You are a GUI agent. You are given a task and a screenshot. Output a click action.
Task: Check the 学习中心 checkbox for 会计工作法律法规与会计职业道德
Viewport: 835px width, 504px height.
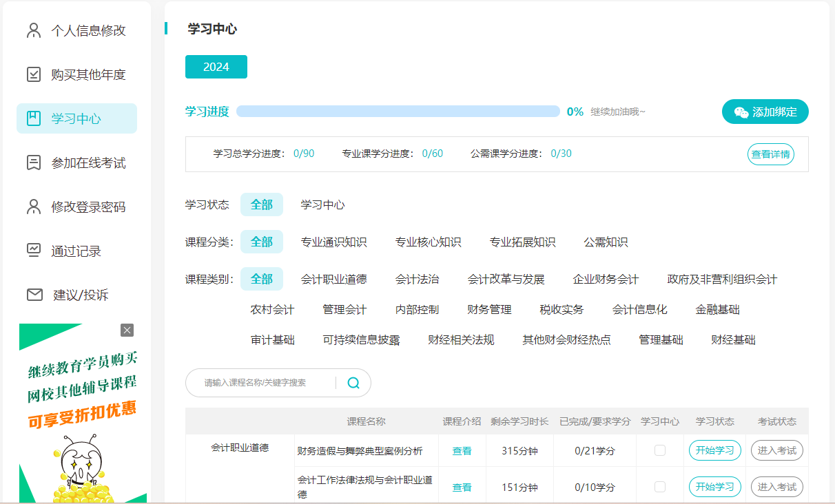[x=659, y=486]
